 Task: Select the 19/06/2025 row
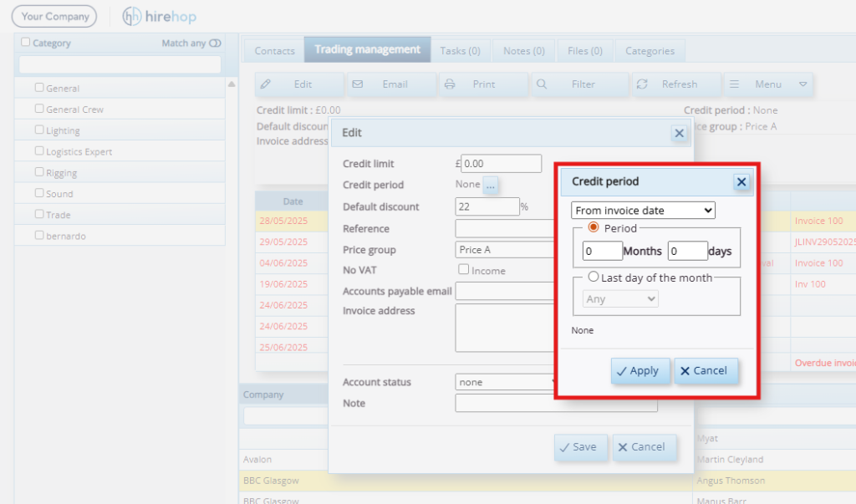pyautogui.click(x=292, y=284)
